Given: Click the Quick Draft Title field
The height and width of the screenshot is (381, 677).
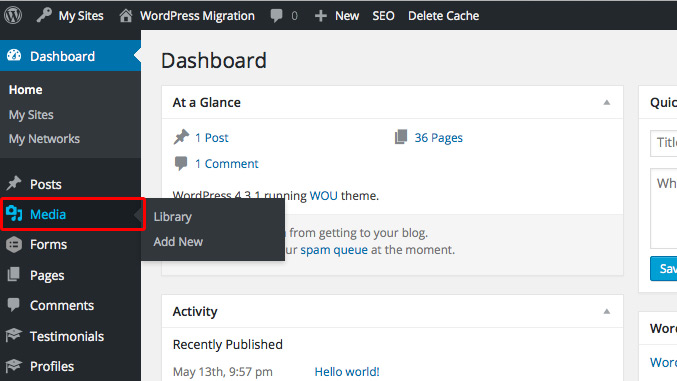Looking at the screenshot, I should tap(664, 143).
